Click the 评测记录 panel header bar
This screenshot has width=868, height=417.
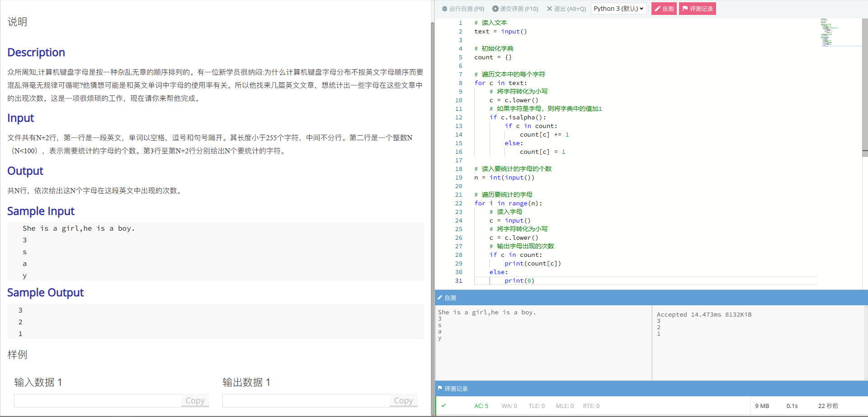point(651,389)
